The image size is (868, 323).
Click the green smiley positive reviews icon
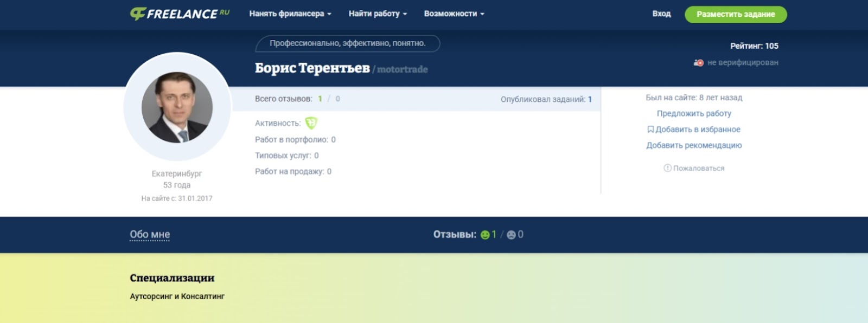485,235
